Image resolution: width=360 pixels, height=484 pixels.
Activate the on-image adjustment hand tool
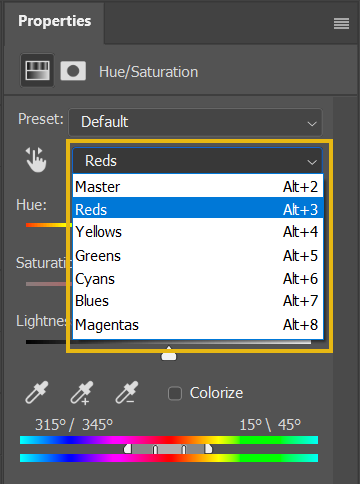coord(36,160)
